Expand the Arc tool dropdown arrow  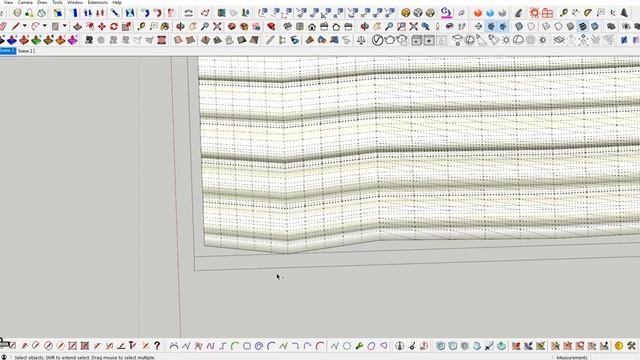(x=44, y=27)
